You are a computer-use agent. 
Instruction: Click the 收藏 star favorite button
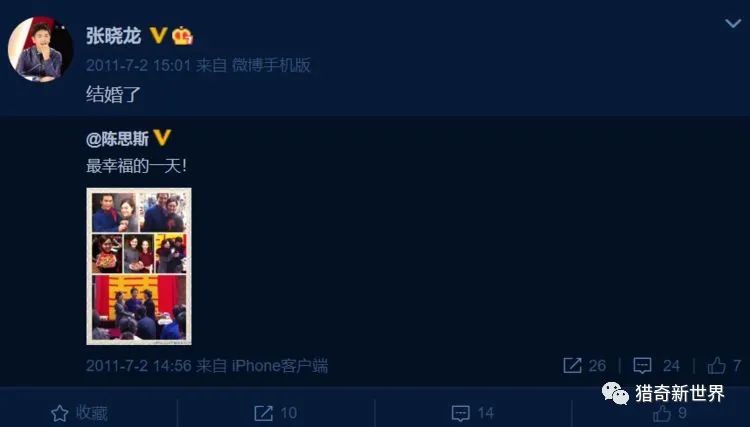click(79, 413)
